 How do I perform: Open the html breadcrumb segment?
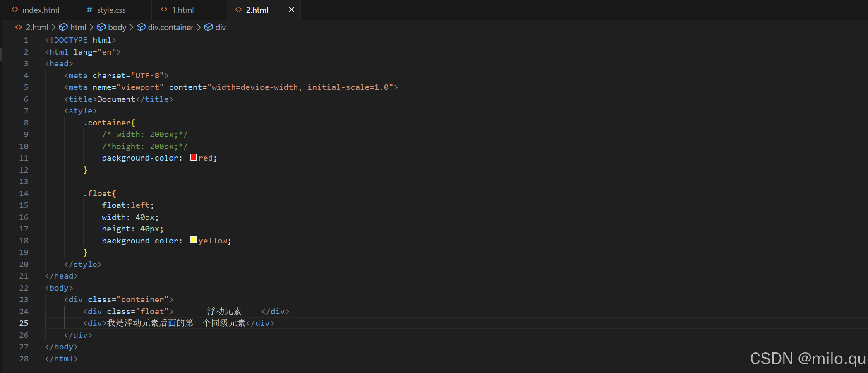click(x=78, y=27)
